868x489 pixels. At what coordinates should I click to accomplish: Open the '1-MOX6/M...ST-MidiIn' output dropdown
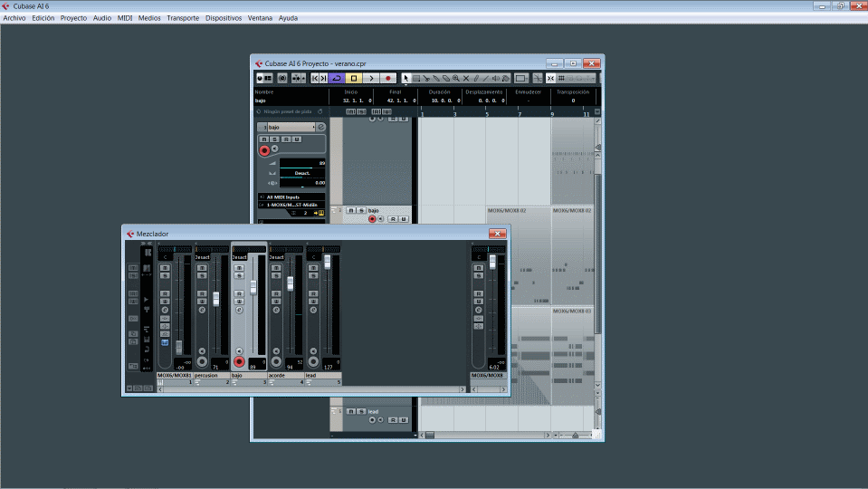291,205
